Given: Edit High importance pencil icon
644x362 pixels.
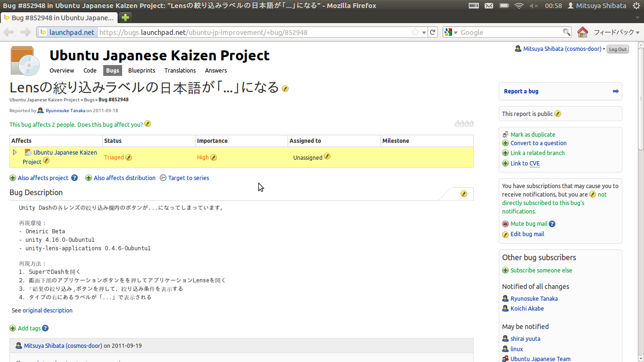Looking at the screenshot, I should (214, 157).
